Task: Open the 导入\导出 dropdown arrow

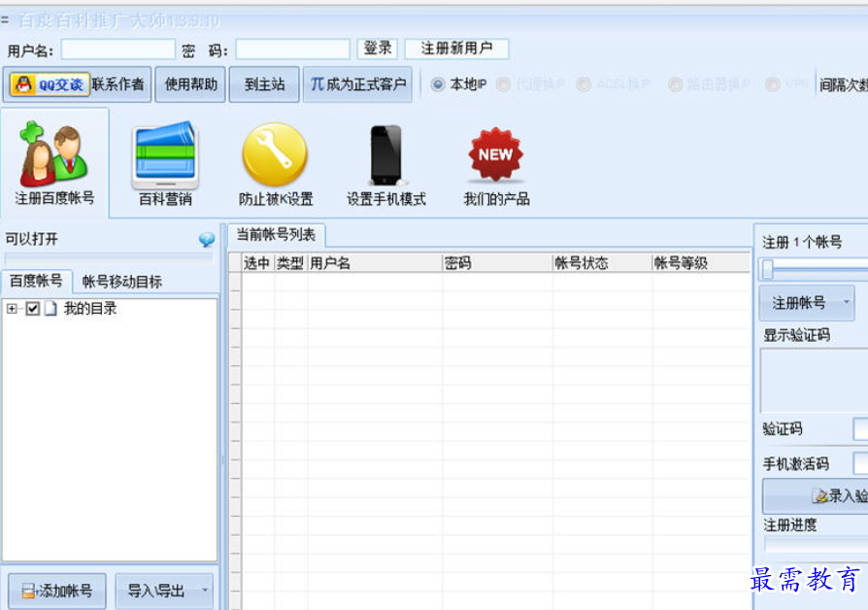Action: [x=205, y=590]
